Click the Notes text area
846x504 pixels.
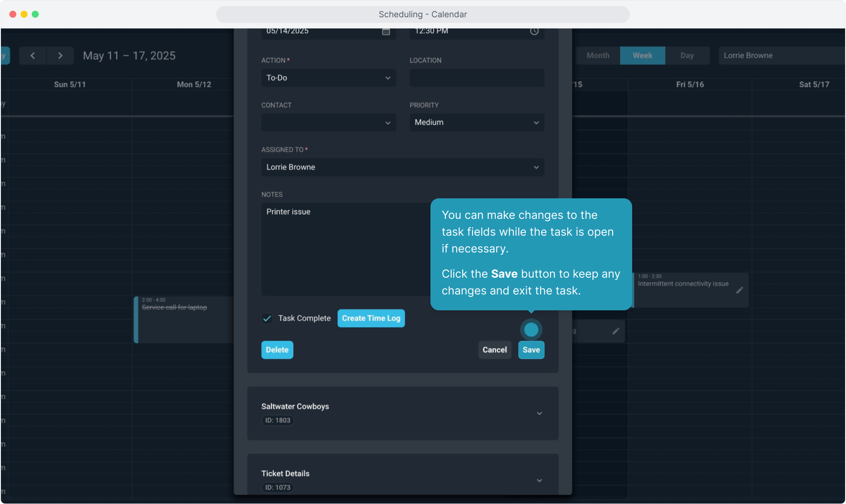(x=345, y=249)
